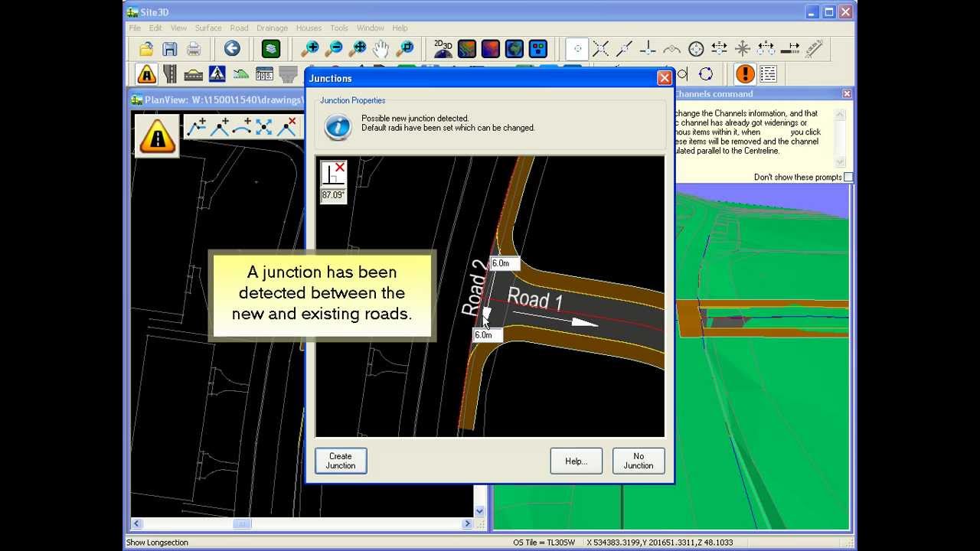Viewport: 980px width, 551px height.
Task: Click the ruler measure tool icon
Action: click(813, 49)
